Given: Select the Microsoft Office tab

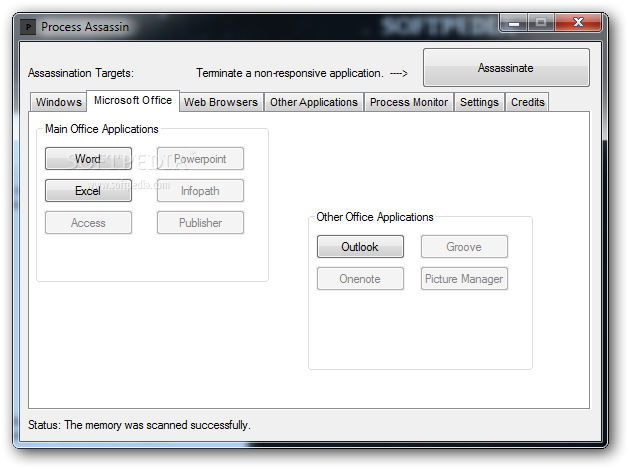Looking at the screenshot, I should pyautogui.click(x=133, y=100).
